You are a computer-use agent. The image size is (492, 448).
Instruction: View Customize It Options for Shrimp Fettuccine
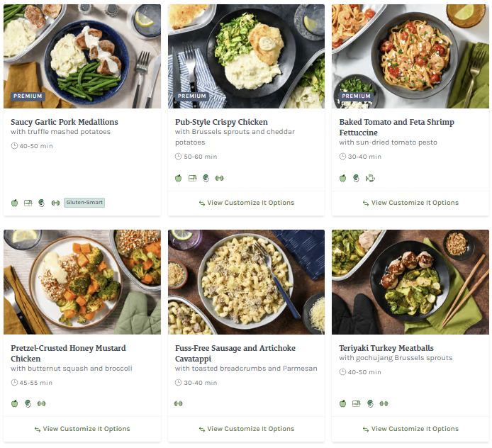(x=410, y=203)
